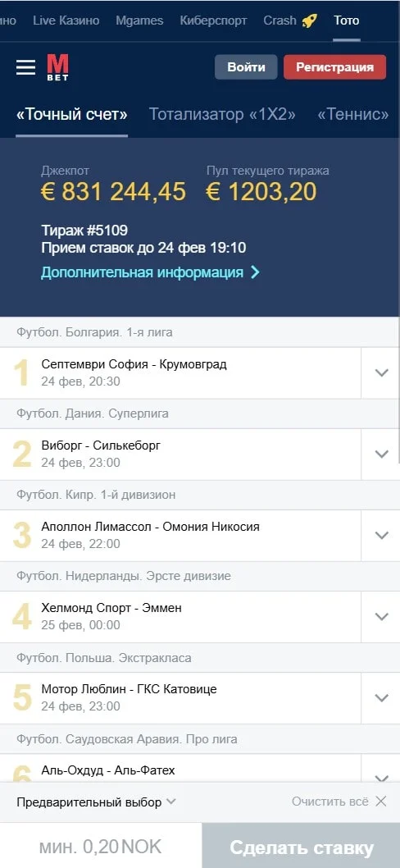
Task: Click the M BET logo
Action: pos(57,68)
